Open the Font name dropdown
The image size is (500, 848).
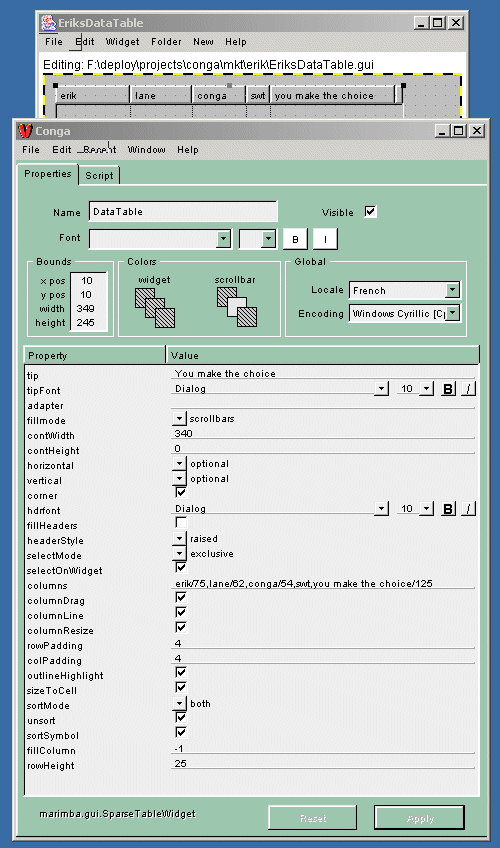[223, 239]
